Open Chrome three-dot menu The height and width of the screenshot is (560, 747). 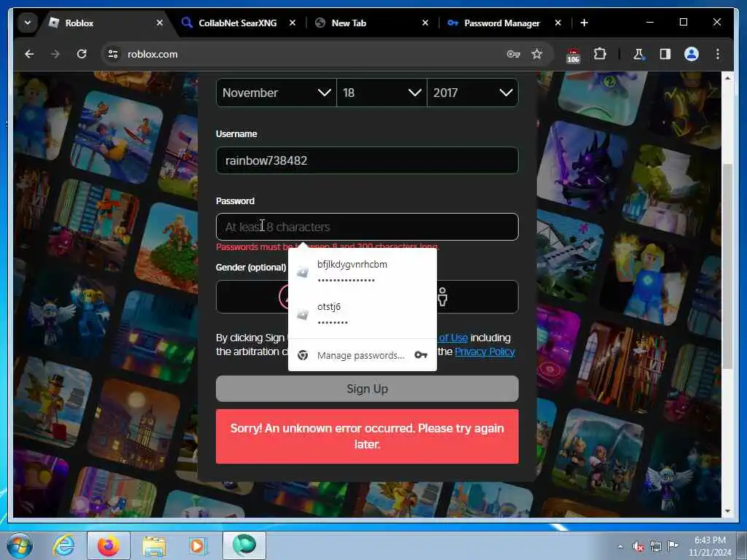718,54
